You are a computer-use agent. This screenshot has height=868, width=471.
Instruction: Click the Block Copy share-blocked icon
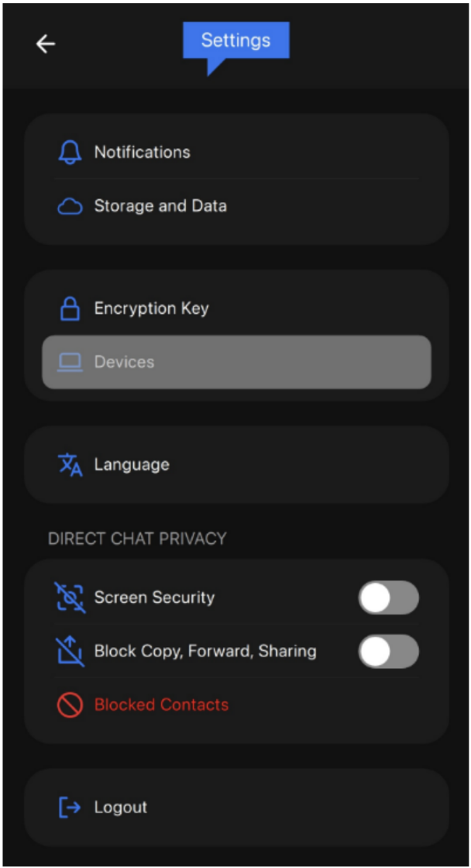pos(70,651)
